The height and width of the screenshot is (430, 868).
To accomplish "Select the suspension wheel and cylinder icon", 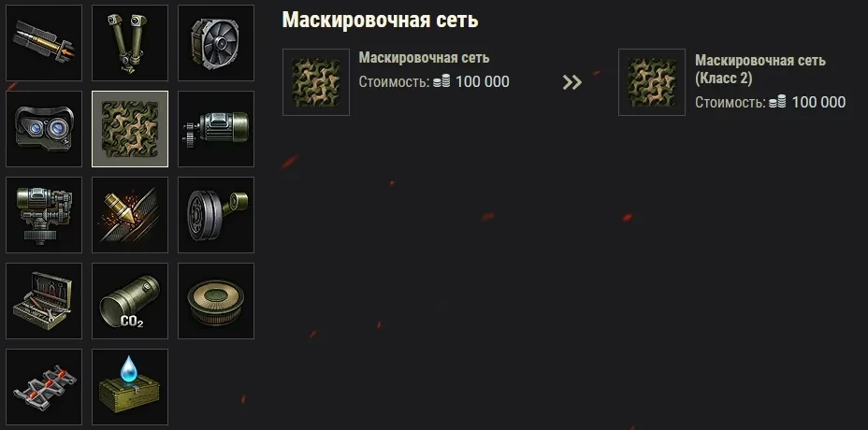I will click(x=216, y=215).
